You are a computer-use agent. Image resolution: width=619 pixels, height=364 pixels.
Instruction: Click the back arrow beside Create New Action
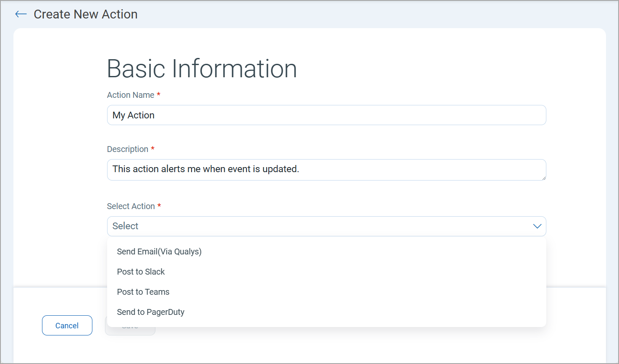tap(21, 14)
